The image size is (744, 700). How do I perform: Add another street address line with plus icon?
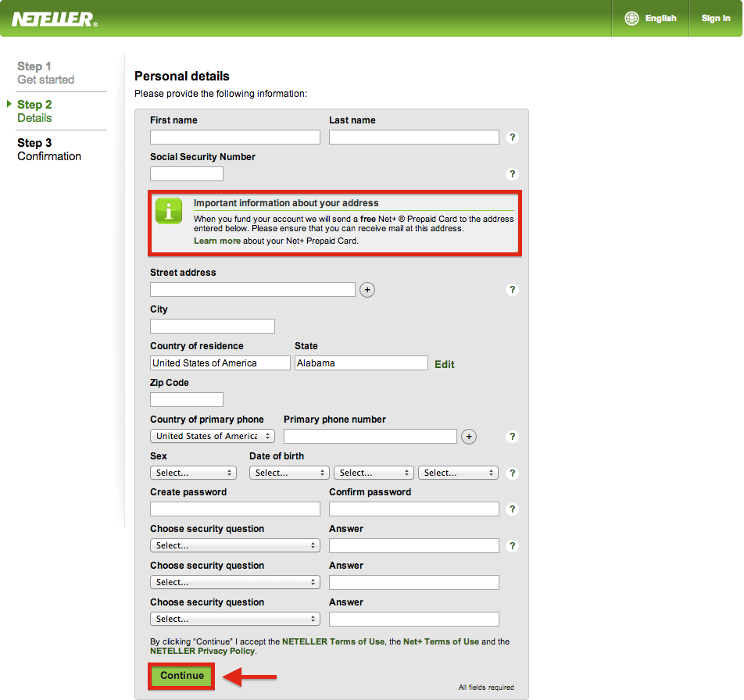pyautogui.click(x=367, y=290)
